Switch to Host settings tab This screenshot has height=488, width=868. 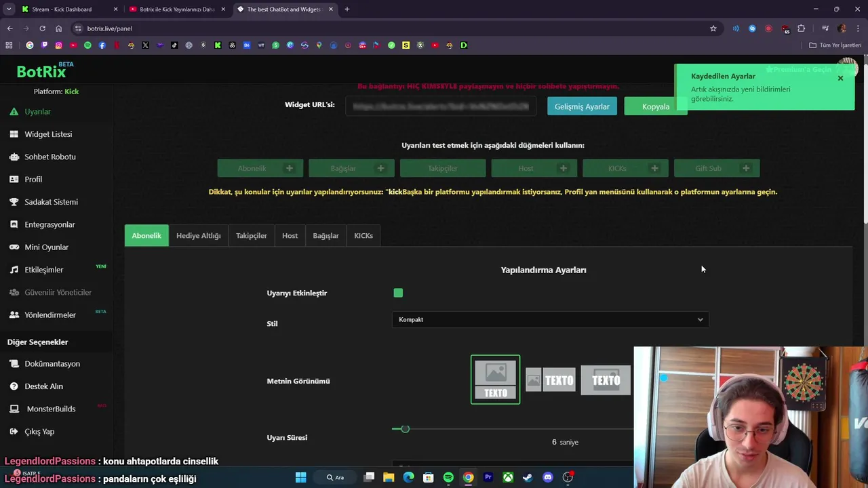(x=290, y=236)
